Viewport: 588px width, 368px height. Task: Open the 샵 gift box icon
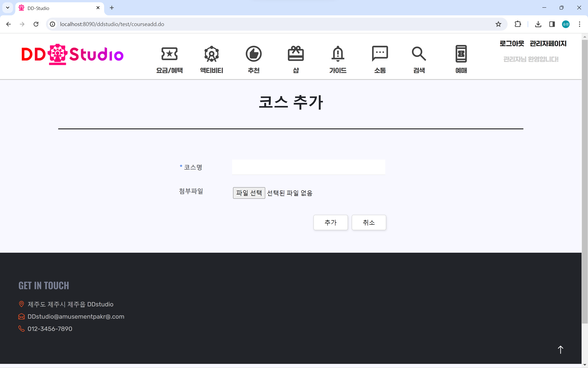tap(296, 53)
